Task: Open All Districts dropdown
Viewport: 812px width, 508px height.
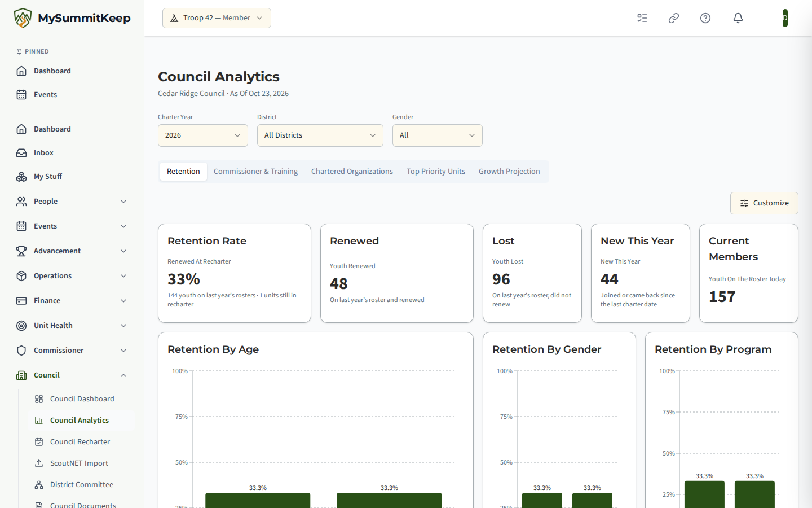Action: pos(320,135)
